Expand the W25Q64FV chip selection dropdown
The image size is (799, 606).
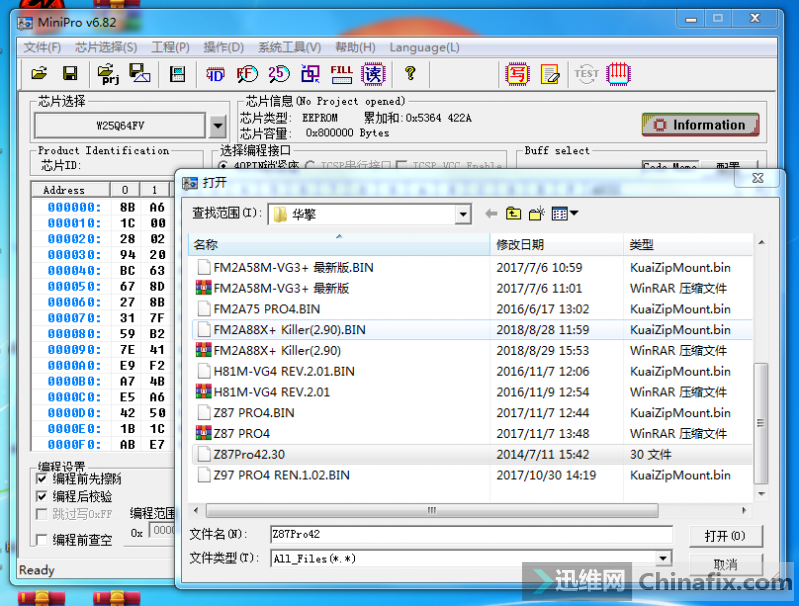point(218,125)
